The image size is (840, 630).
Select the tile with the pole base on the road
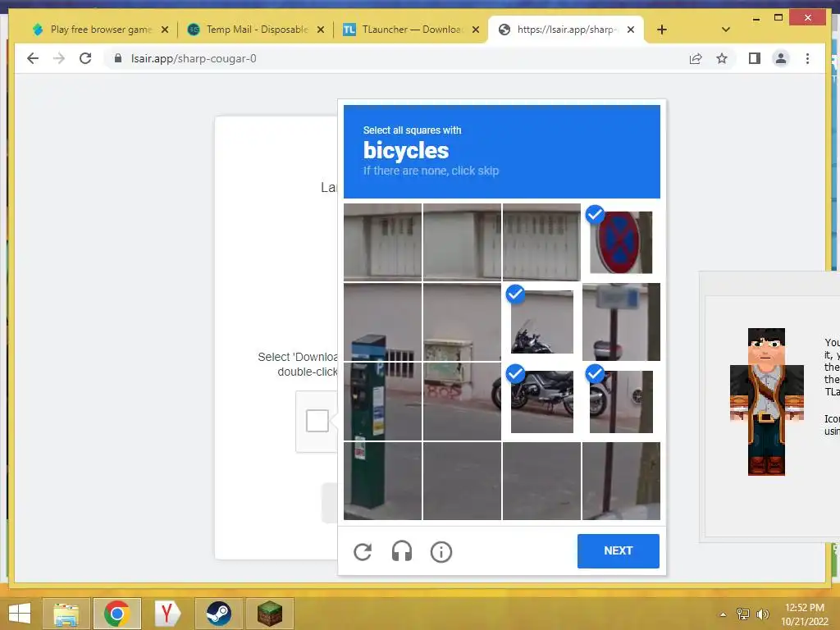[x=621, y=481]
